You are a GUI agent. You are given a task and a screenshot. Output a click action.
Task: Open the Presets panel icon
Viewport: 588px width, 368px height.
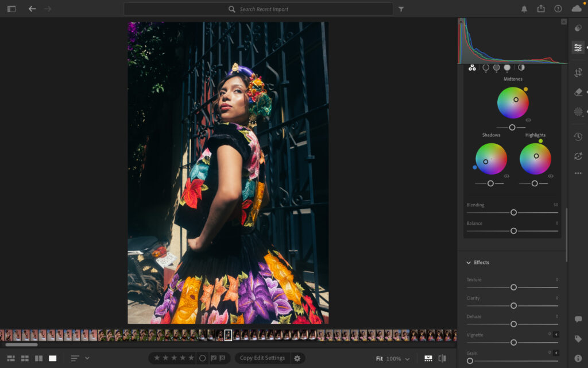click(578, 28)
